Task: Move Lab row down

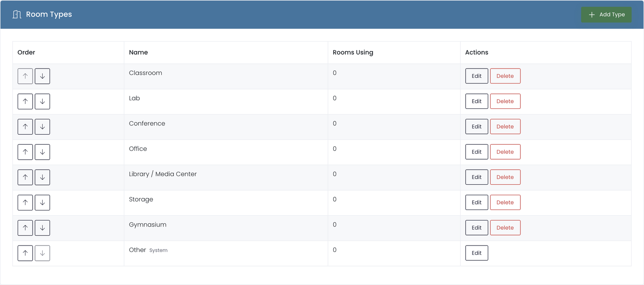Action: click(42, 102)
